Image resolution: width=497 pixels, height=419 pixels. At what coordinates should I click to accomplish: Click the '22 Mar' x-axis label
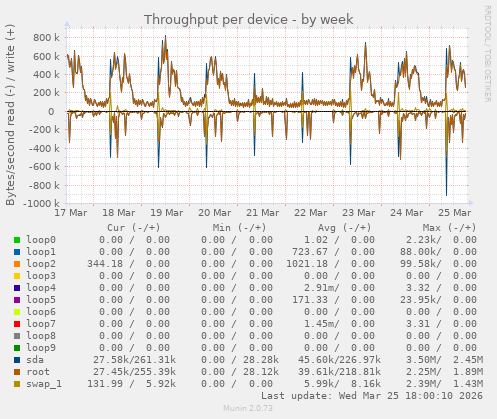click(311, 213)
